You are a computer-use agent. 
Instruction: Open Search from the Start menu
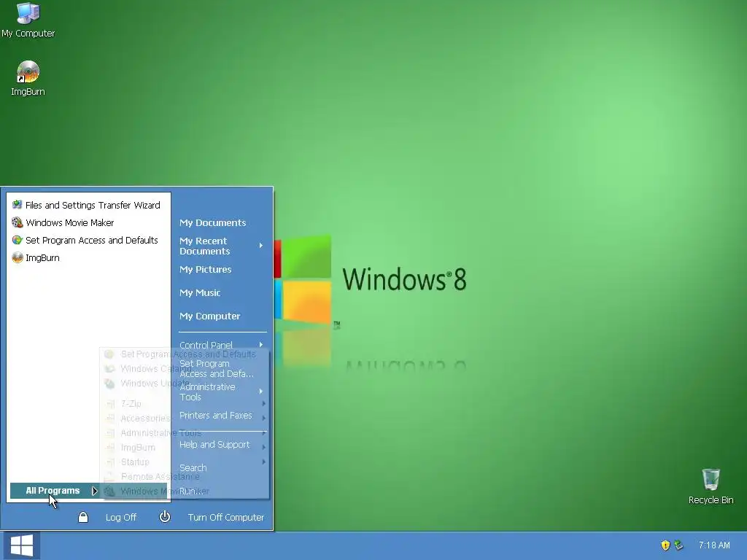point(193,467)
